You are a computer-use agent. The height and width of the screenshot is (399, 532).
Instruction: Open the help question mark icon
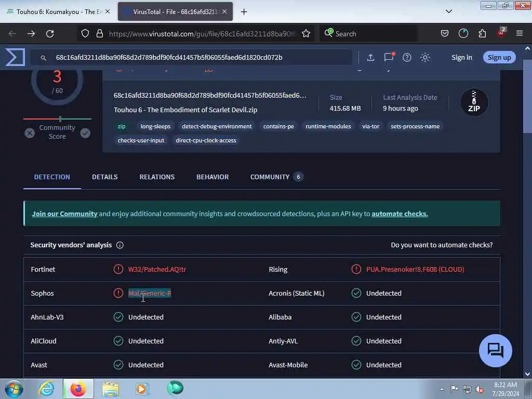(x=407, y=57)
